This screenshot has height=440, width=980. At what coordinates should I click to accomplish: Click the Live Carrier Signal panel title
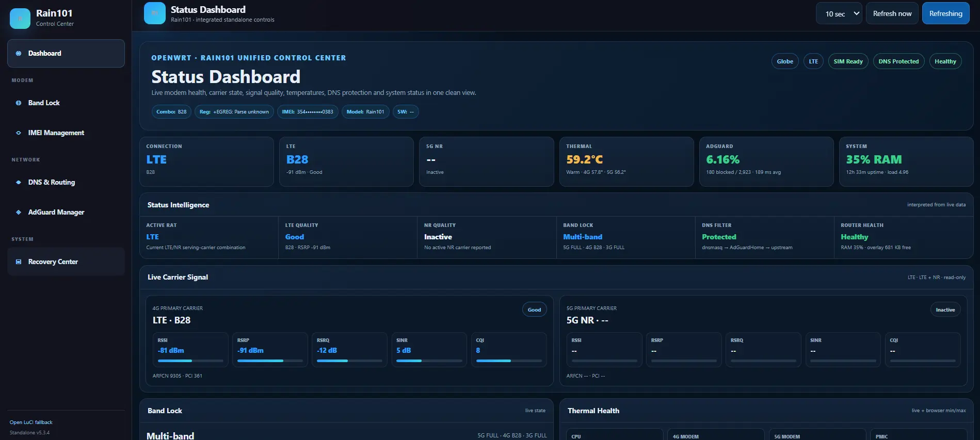178,277
